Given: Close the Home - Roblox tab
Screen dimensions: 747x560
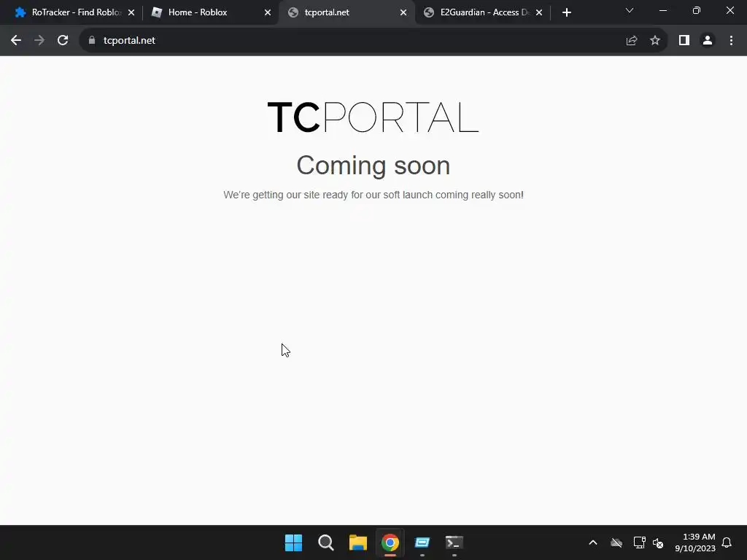Looking at the screenshot, I should (268, 13).
